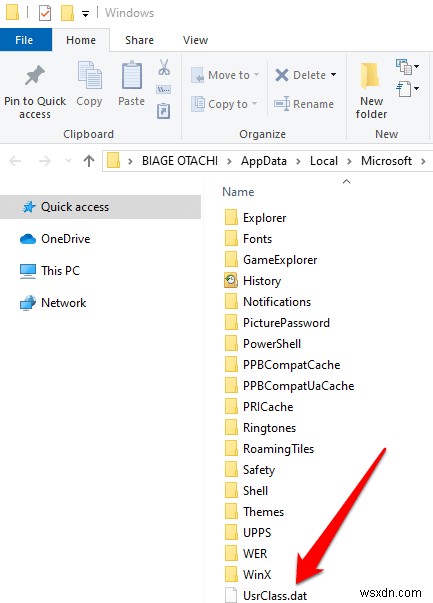This screenshot has width=433, height=603.
Task: Click the New folder icon
Action: pos(371,75)
